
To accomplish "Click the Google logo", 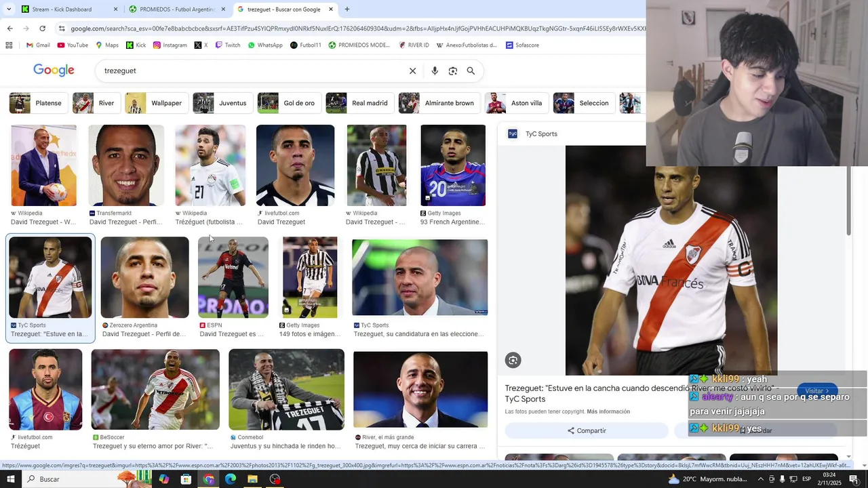I will (x=54, y=70).
